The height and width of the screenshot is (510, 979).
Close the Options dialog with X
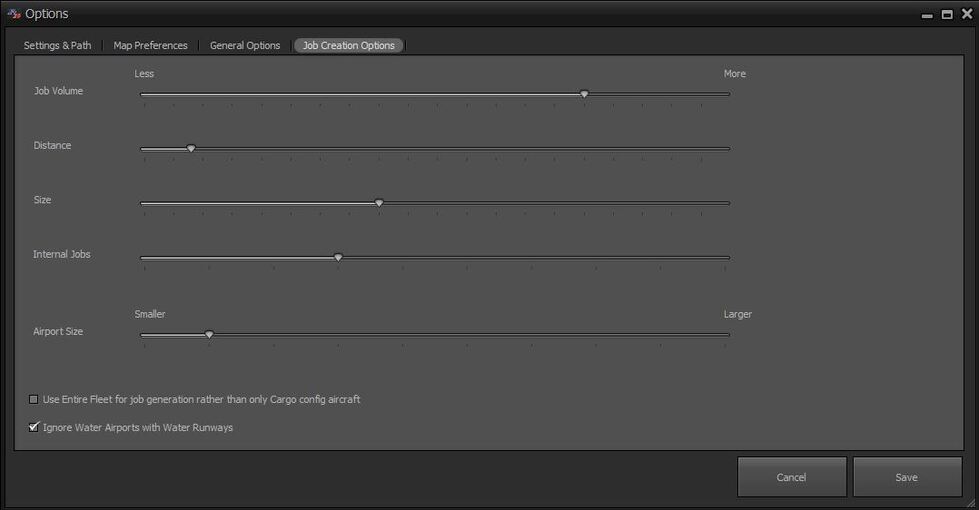point(966,14)
